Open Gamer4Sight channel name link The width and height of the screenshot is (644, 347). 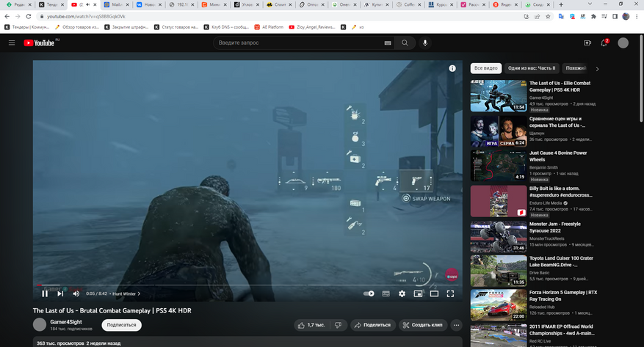[x=66, y=322]
